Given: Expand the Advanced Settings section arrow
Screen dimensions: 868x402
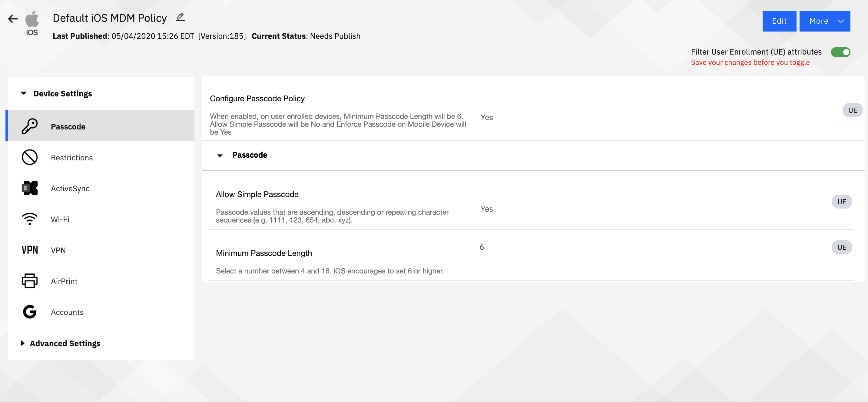Looking at the screenshot, I should [23, 343].
